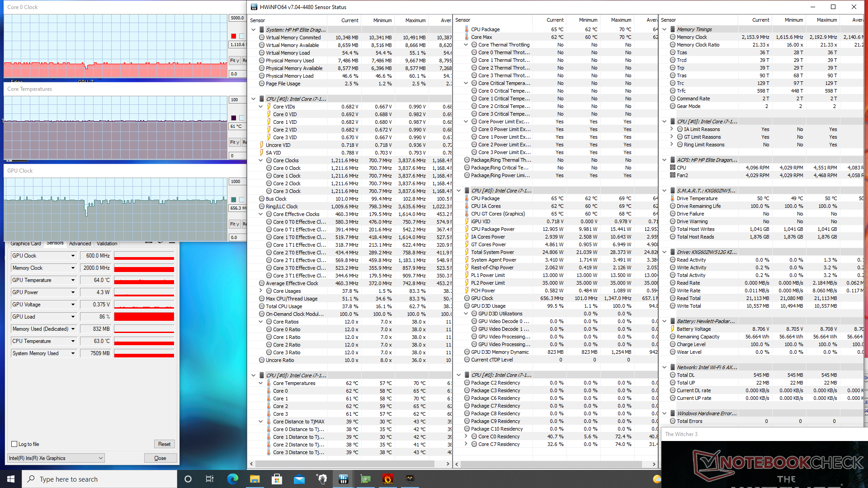
Task: Click lightning icon beside Core 0 VID
Action: pos(269,114)
